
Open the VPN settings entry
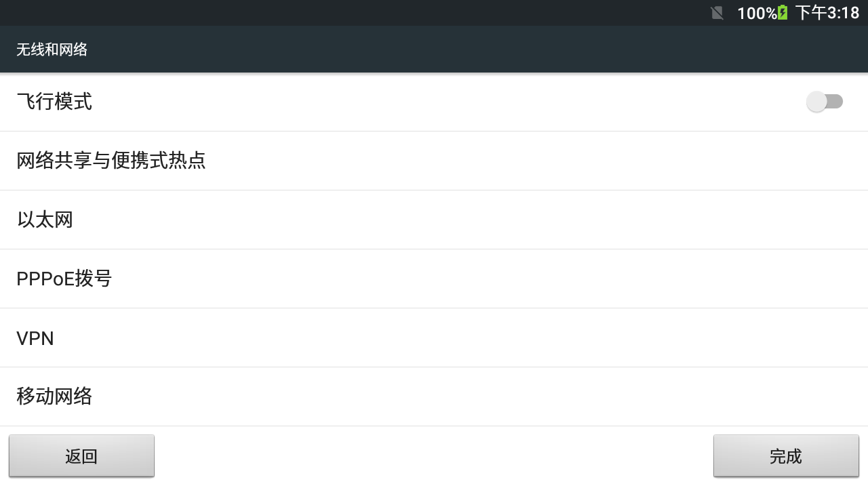point(434,338)
